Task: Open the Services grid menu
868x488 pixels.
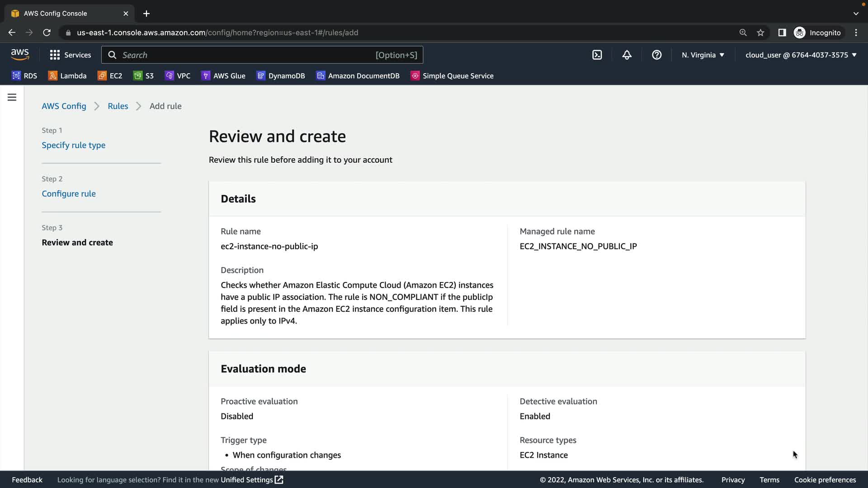Action: tap(70, 55)
